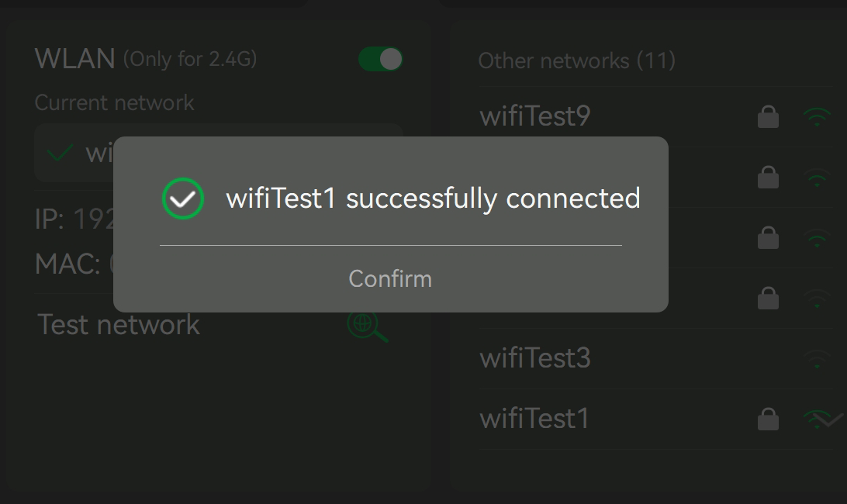Screen dimensions: 847x504
Task: Click the lock icon of fourth network row
Action: 768,299
